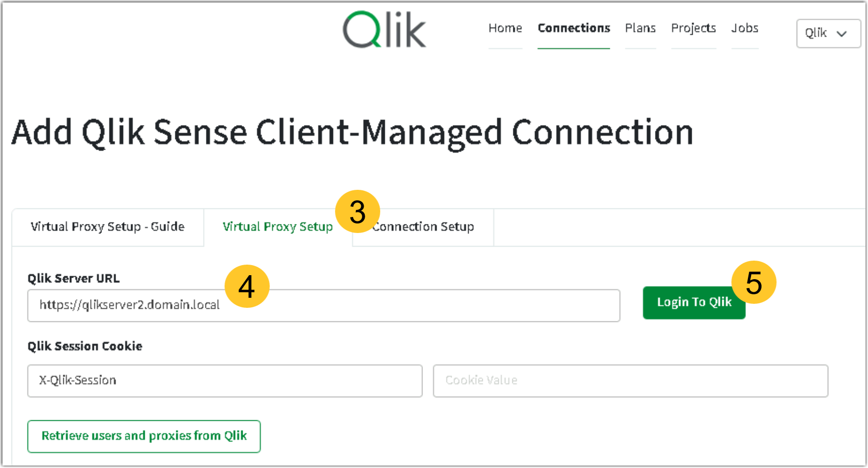This screenshot has height=468, width=868.
Task: Open the Plans page
Action: 640,28
